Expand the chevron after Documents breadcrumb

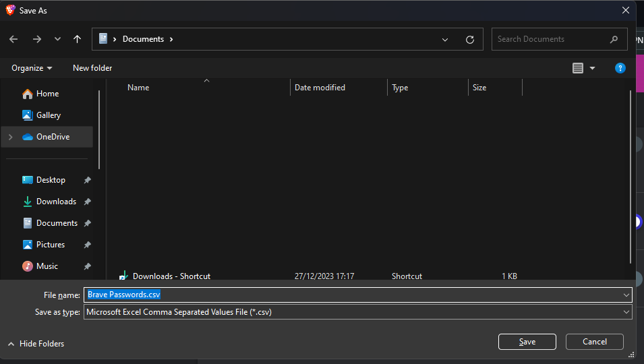coord(171,39)
